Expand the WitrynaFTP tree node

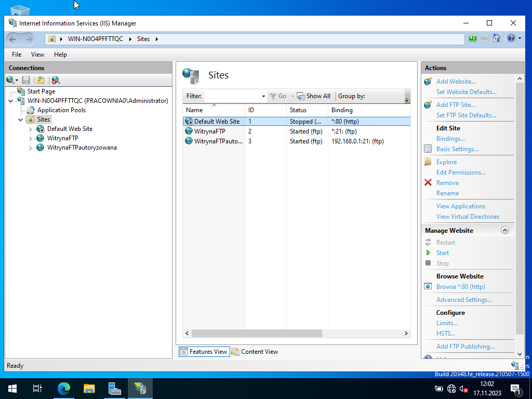pyautogui.click(x=31, y=138)
